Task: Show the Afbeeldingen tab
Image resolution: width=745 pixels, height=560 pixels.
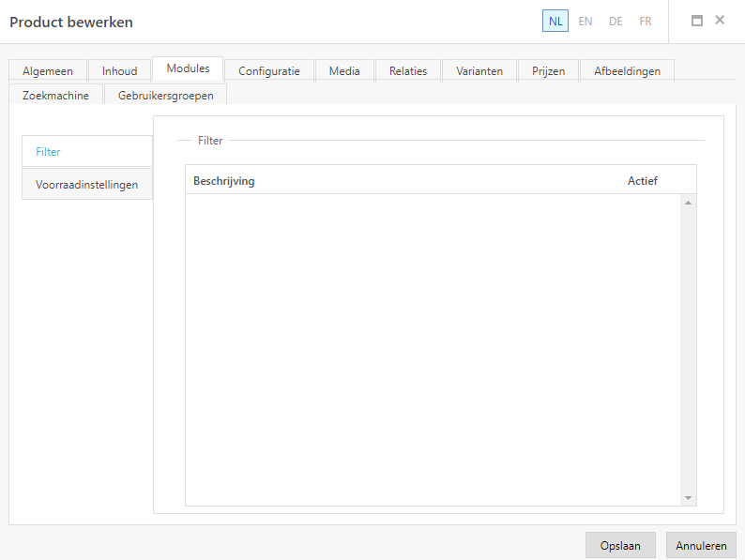Action: point(627,70)
